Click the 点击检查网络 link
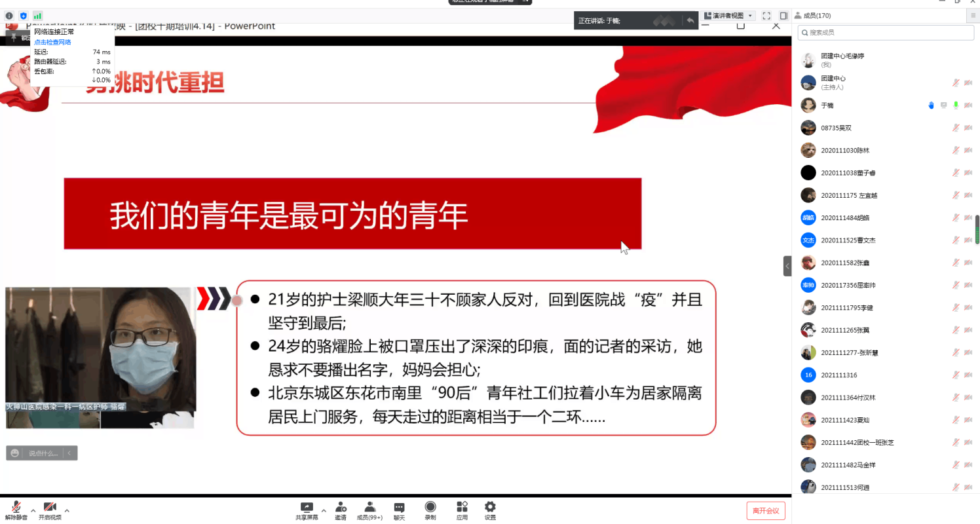 click(x=52, y=42)
